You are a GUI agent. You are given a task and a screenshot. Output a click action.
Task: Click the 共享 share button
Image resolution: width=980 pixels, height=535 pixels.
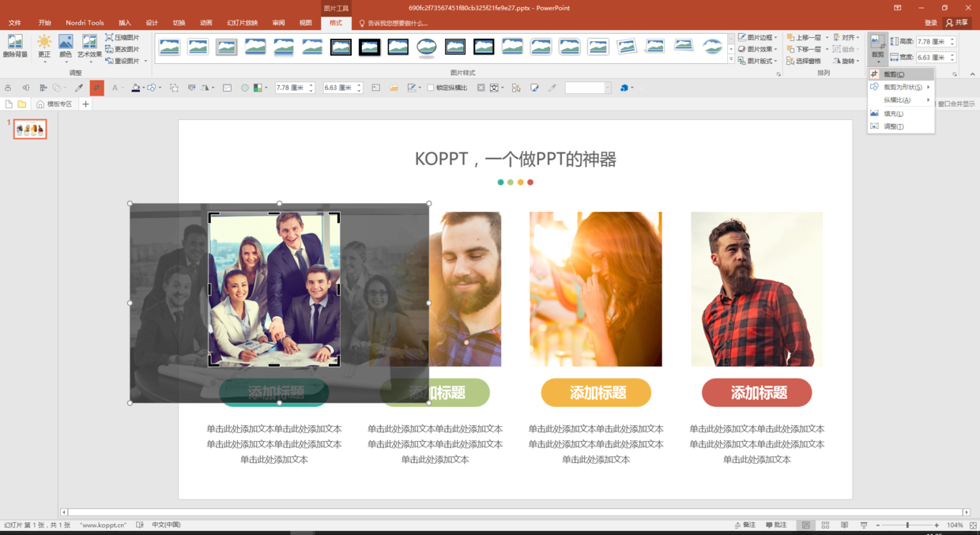957,23
